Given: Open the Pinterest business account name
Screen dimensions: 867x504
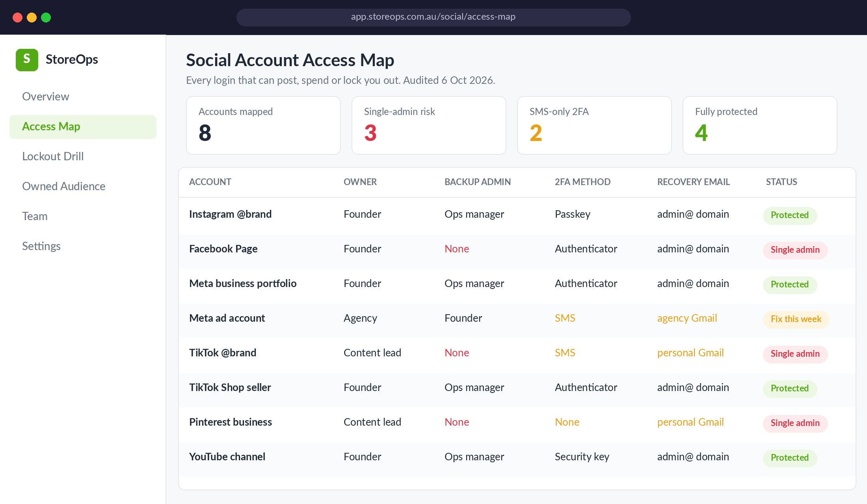Looking at the screenshot, I should pyautogui.click(x=231, y=422).
